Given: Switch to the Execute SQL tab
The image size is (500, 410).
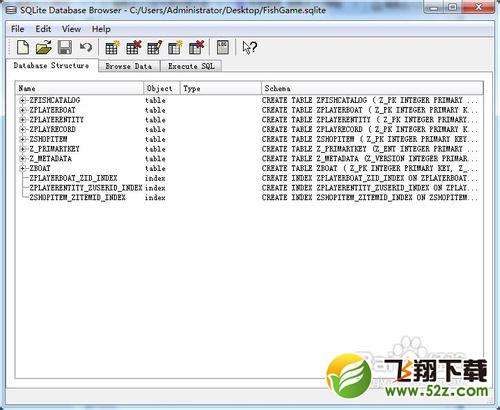Looking at the screenshot, I should coord(191,66).
